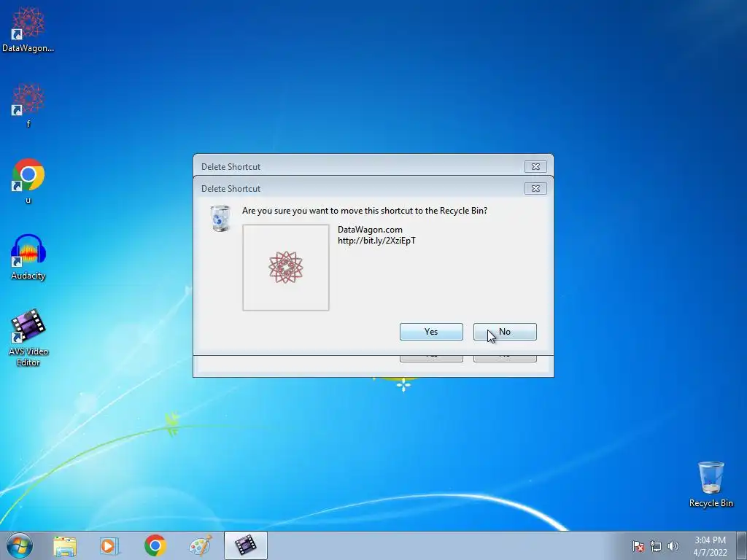
Task: Click the DataWagon icon preview thumbnail
Action: (286, 268)
